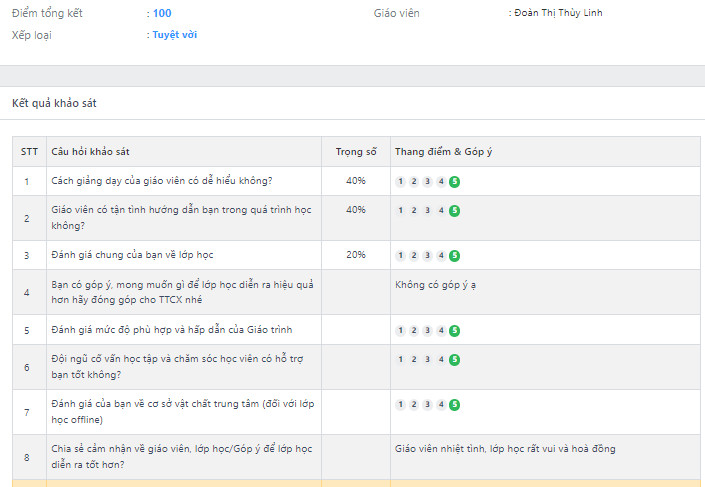Click the 'Không có góp ý ạ' feedback text

[x=435, y=285]
